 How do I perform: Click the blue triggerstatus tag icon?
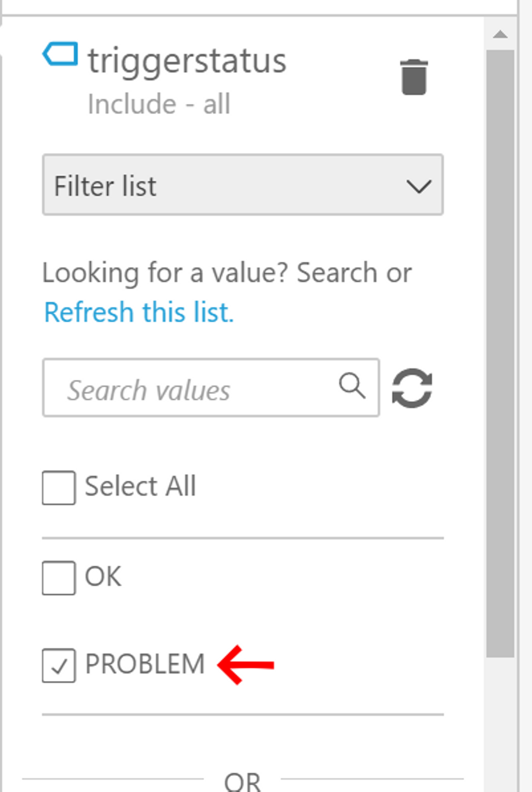pos(61,54)
